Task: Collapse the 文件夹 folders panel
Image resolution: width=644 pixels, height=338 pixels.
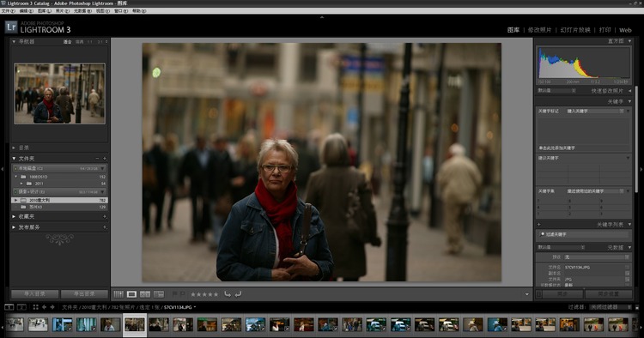Action: [x=14, y=159]
